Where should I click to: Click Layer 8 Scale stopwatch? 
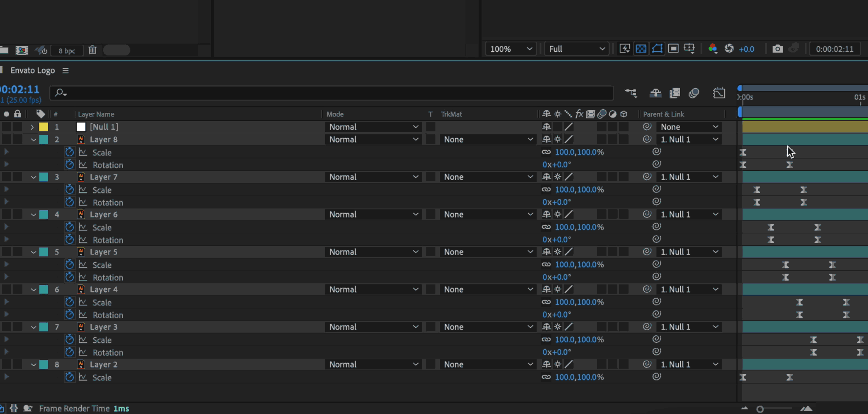tap(69, 152)
